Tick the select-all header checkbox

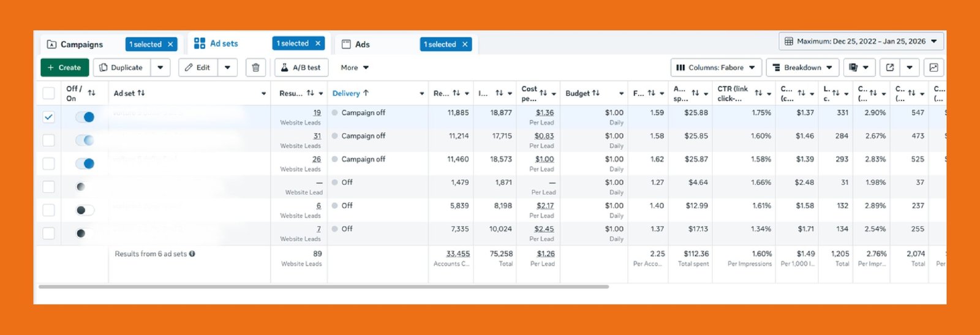point(48,93)
